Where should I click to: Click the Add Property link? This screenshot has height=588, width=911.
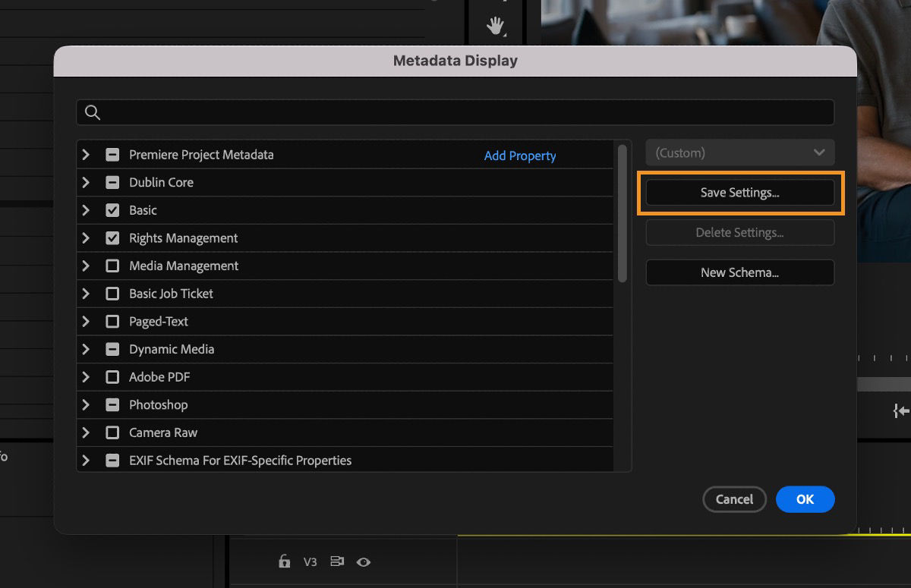(x=519, y=156)
